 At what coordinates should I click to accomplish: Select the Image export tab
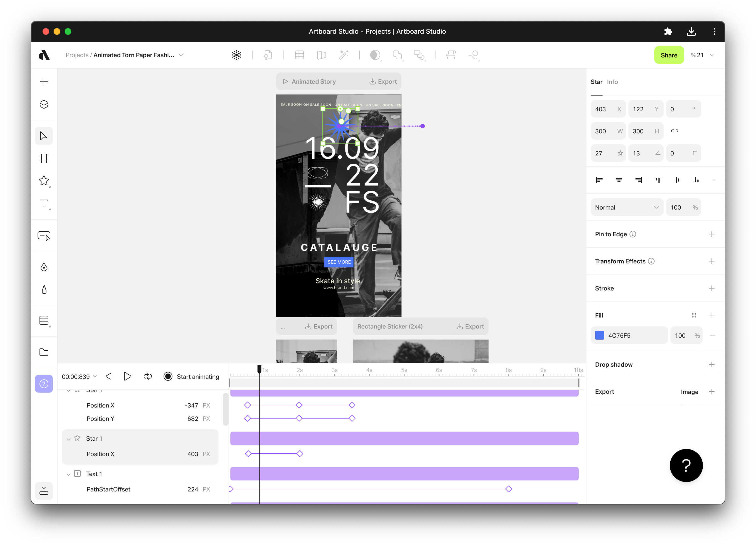tap(689, 392)
